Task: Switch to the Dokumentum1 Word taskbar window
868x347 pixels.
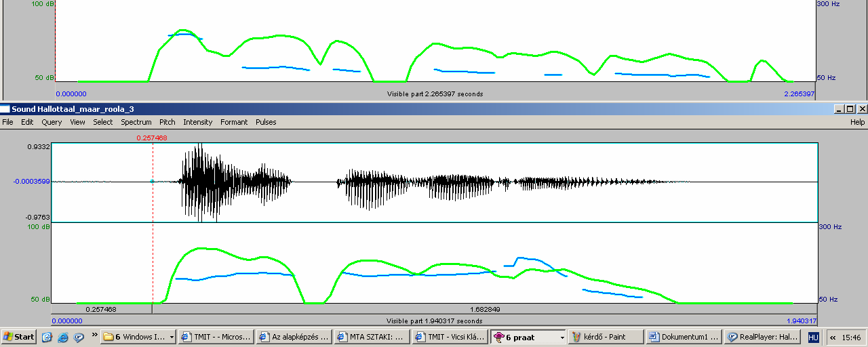Action: click(684, 337)
